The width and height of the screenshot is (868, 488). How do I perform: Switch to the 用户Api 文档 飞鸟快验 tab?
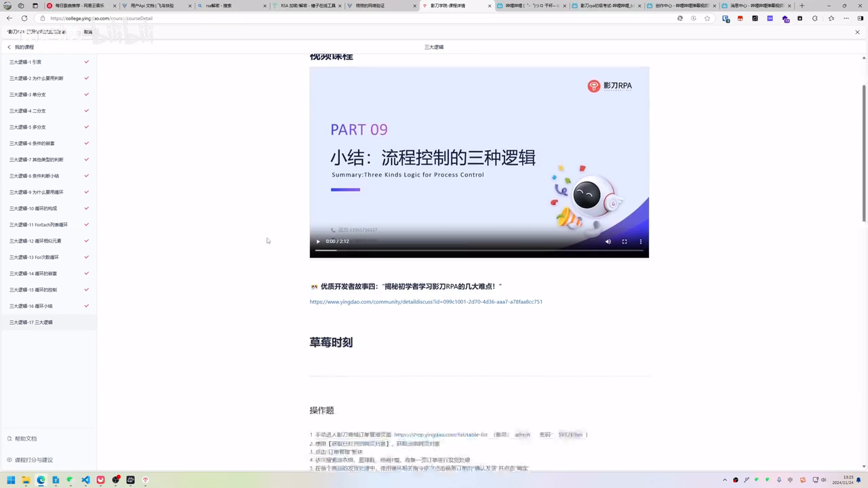point(155,5)
